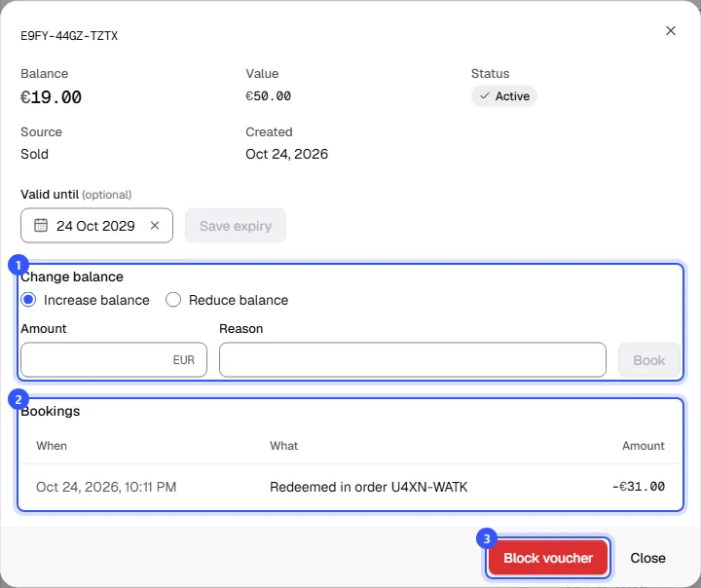Screen dimensions: 701x588
Task: Click the Book button
Action: coord(648,360)
